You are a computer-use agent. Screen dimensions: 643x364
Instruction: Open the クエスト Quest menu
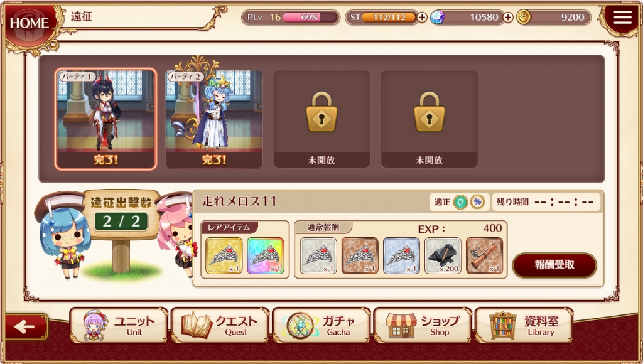pos(220,326)
